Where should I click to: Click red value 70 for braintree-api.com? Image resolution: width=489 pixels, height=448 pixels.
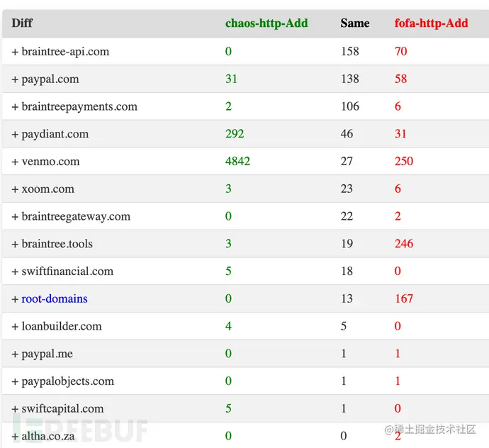pyautogui.click(x=400, y=52)
